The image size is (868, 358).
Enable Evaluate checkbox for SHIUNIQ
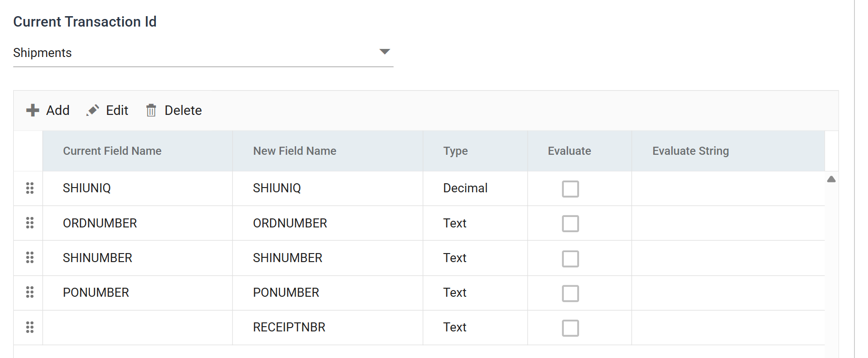pos(570,189)
